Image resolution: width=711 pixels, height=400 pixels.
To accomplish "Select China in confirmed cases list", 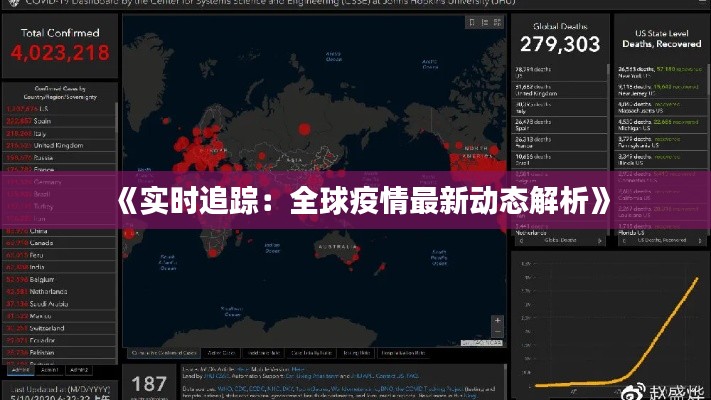I will pos(59,231).
